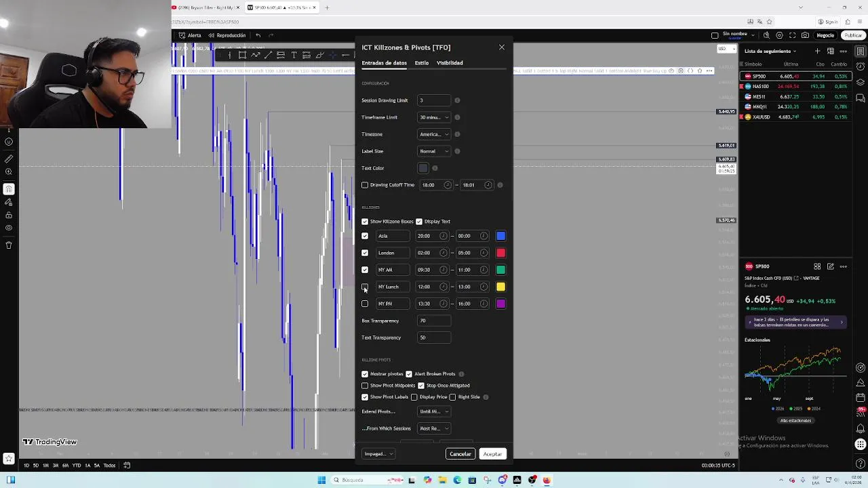
Task: Change the London session red color swatch
Action: [x=500, y=253]
